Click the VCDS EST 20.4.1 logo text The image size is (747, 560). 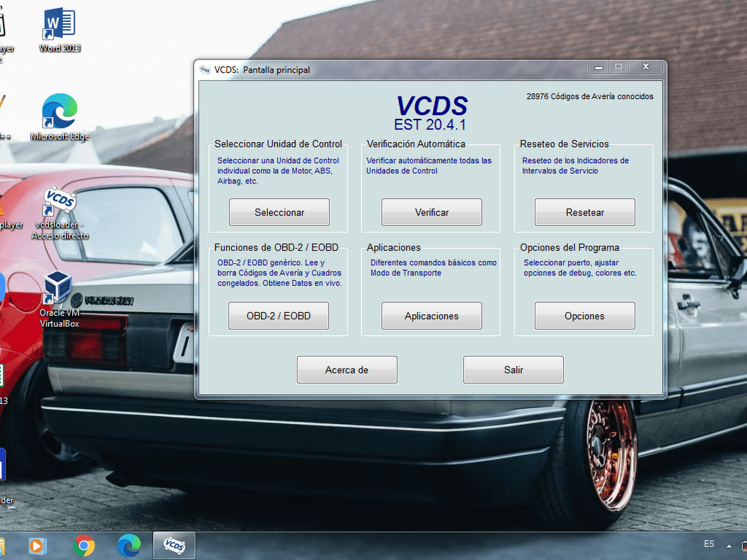point(431,114)
